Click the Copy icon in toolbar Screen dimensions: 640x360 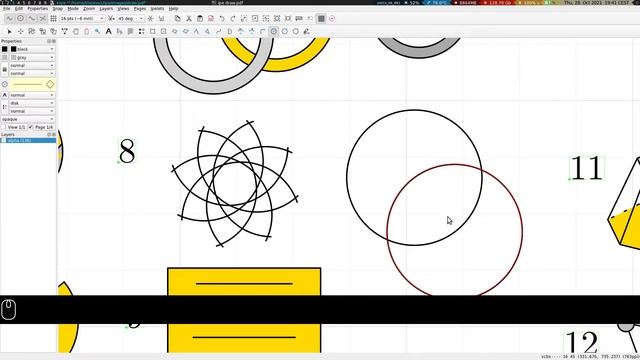[178, 18]
